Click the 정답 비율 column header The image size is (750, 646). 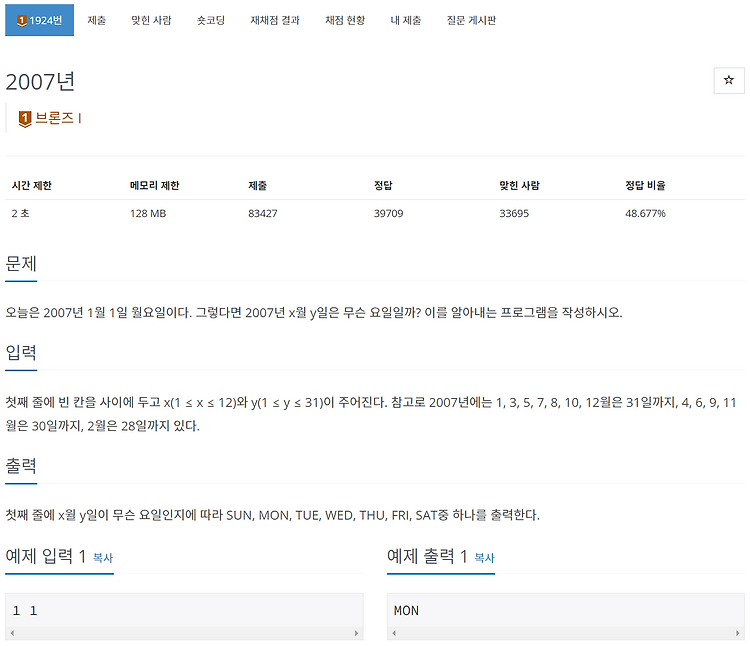tap(645, 186)
